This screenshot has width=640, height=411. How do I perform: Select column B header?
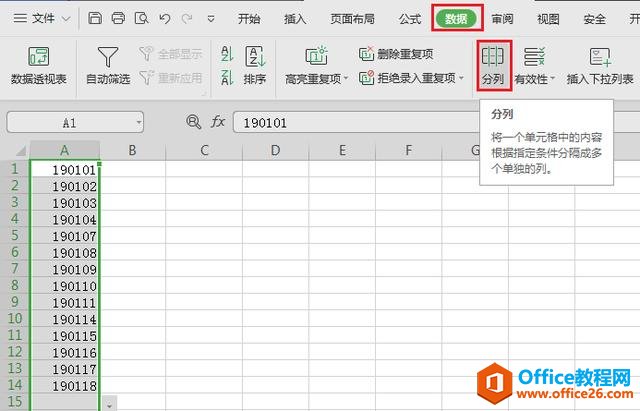point(133,150)
